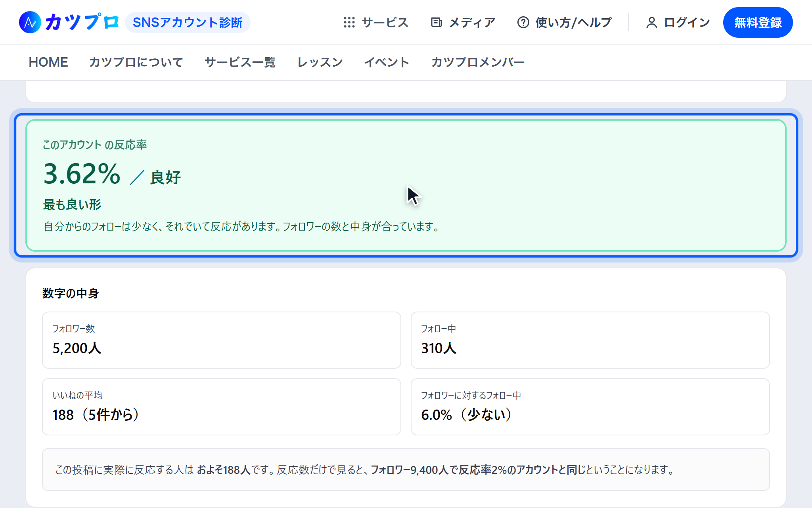Image resolution: width=812 pixels, height=508 pixels.
Task: Click the SNSアカウント診断 badge
Action: 188,22
